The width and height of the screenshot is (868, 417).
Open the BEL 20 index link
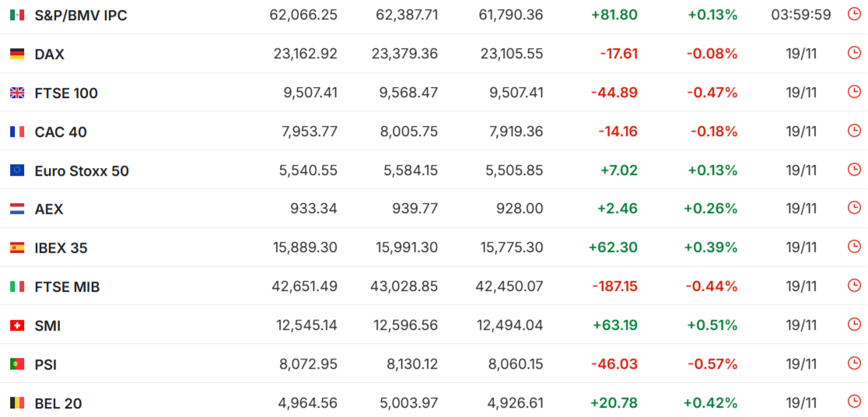[58, 403]
